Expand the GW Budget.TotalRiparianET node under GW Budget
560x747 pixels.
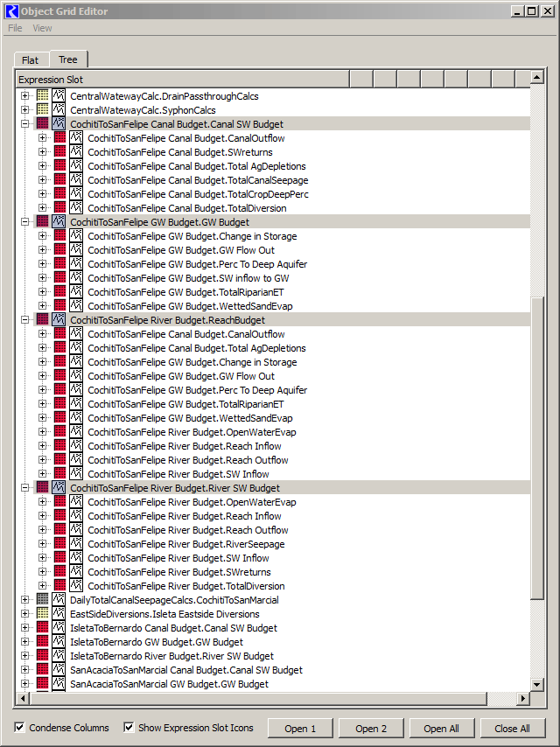click(42, 292)
